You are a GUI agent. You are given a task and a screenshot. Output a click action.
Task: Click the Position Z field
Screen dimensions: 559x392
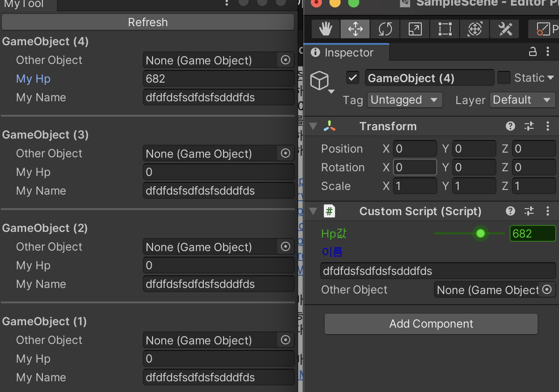(534, 148)
